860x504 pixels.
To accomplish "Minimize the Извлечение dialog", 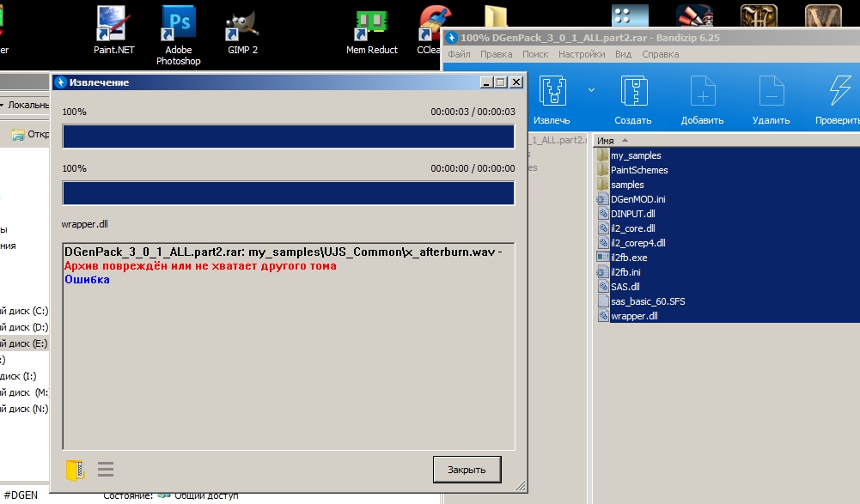I will 486,82.
